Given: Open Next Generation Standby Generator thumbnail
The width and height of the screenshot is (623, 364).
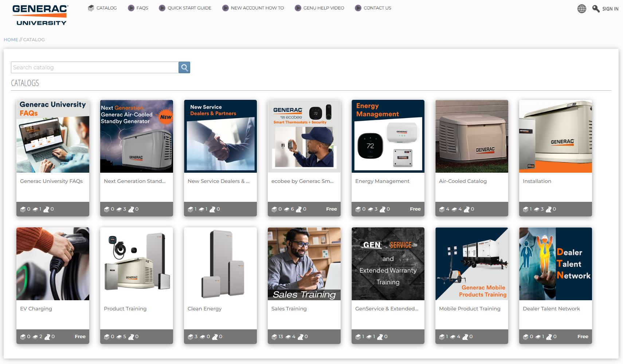Looking at the screenshot, I should [137, 136].
